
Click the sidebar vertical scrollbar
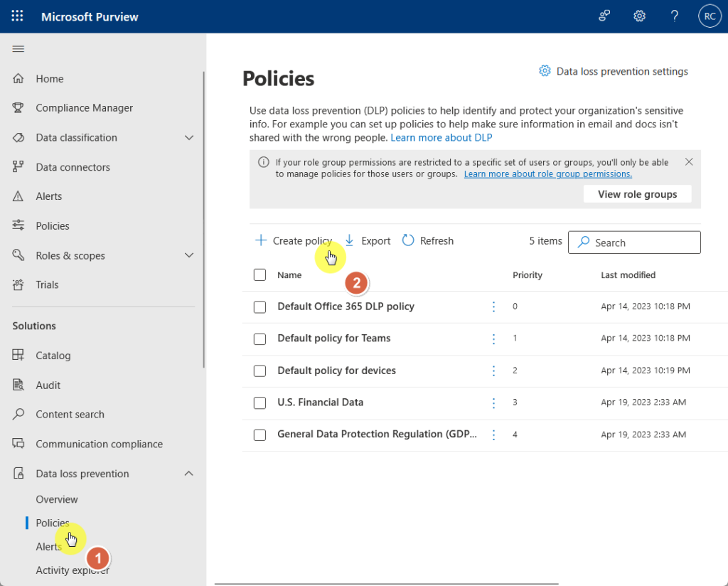point(203,220)
